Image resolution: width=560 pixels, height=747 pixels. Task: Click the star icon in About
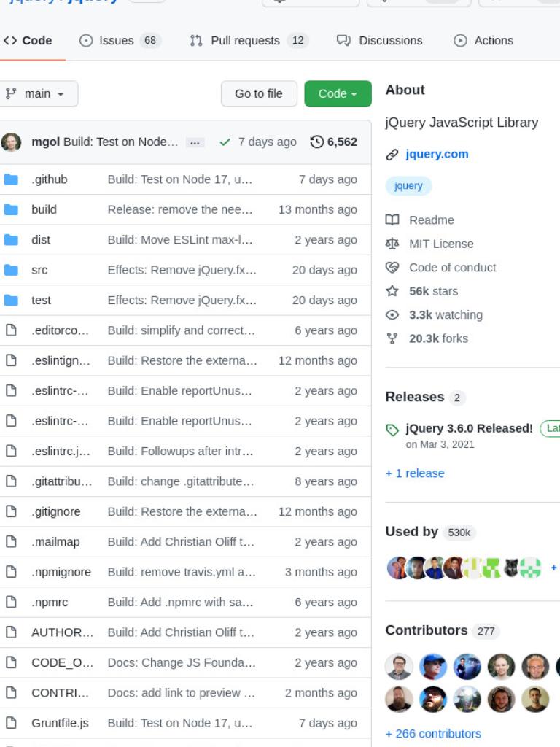(392, 291)
